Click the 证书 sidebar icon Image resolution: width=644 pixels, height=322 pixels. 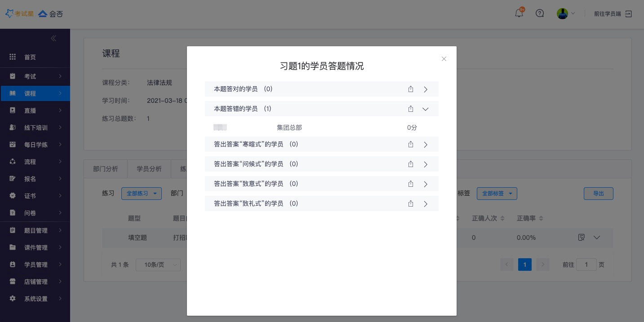13,196
